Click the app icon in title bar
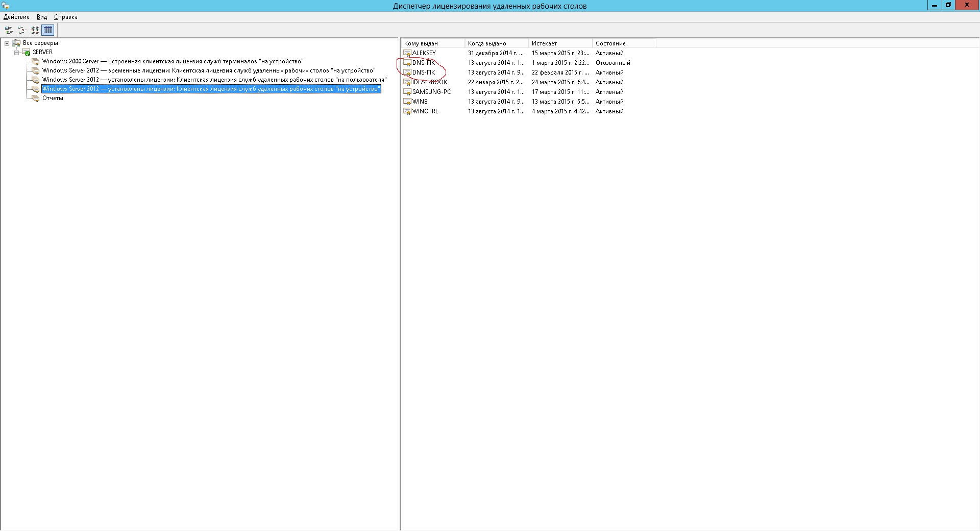The height and width of the screenshot is (531, 980). point(6,6)
